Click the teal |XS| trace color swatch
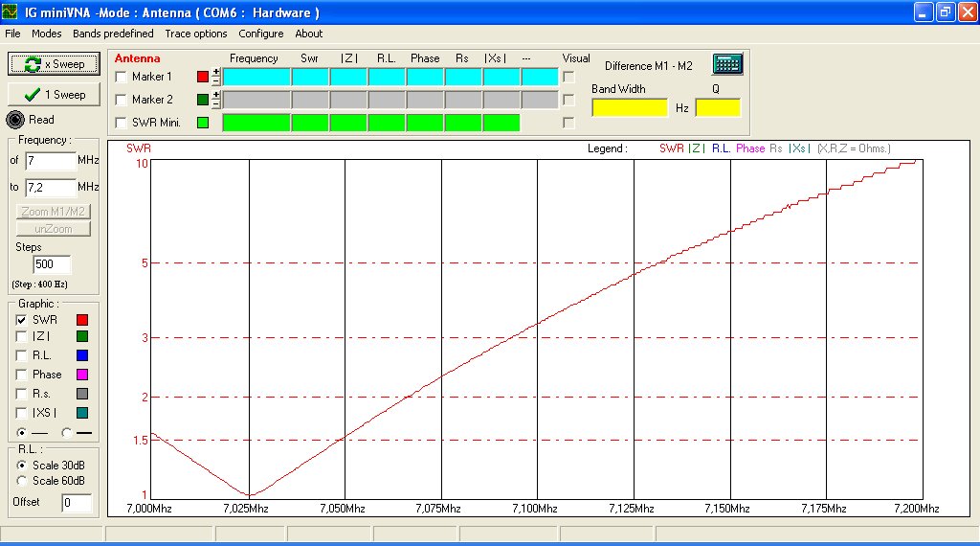 pos(82,413)
